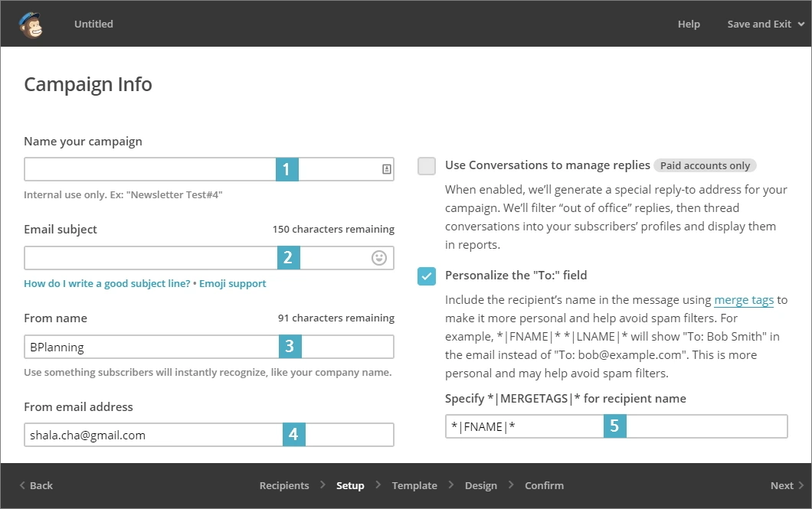Click the contact card icon in campaign name field
Viewport: 812px width, 509px height.
[x=386, y=169]
